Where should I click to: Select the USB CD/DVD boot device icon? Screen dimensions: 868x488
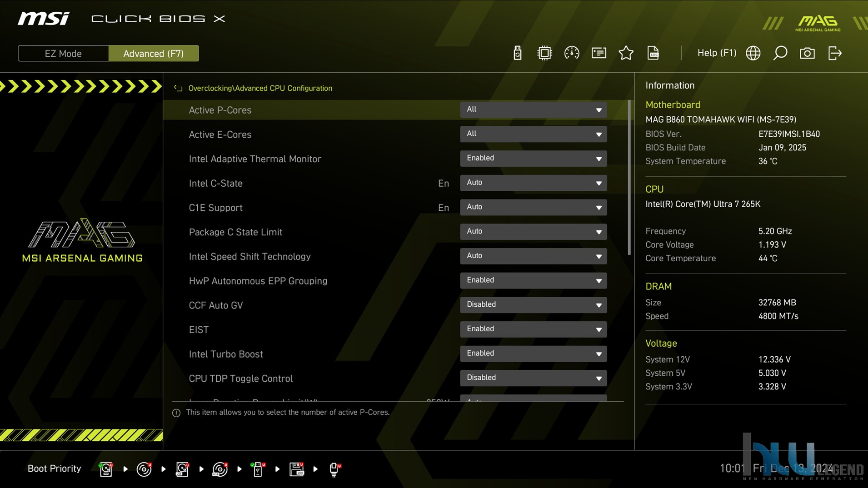click(x=220, y=469)
